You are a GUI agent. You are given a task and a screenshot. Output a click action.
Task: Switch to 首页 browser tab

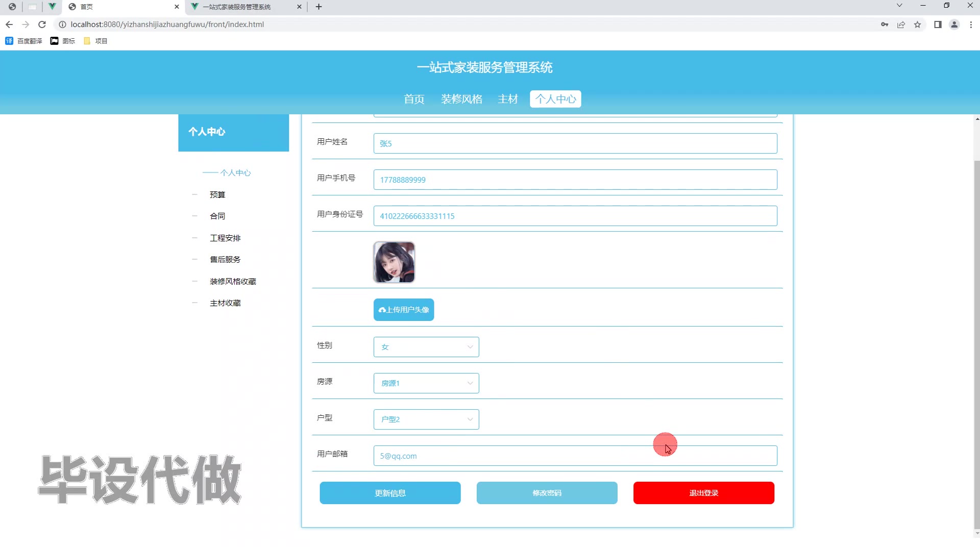(x=124, y=7)
